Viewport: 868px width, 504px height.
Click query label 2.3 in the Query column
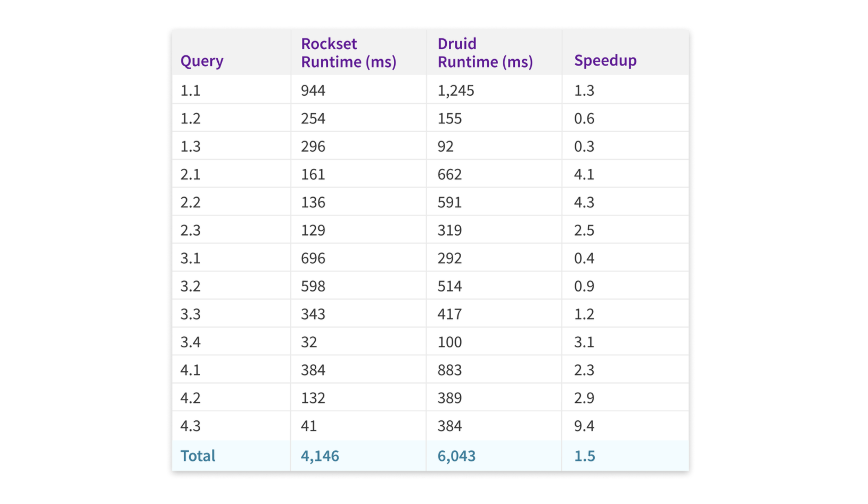191,230
